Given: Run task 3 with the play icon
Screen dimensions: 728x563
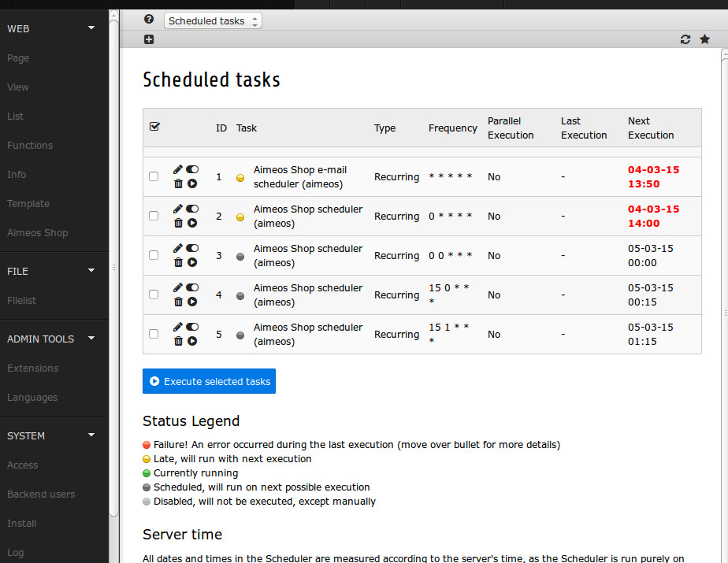Looking at the screenshot, I should pyautogui.click(x=192, y=263).
